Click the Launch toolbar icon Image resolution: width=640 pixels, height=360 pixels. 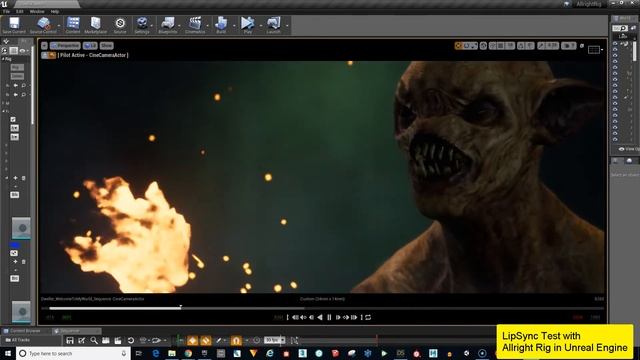(273, 23)
